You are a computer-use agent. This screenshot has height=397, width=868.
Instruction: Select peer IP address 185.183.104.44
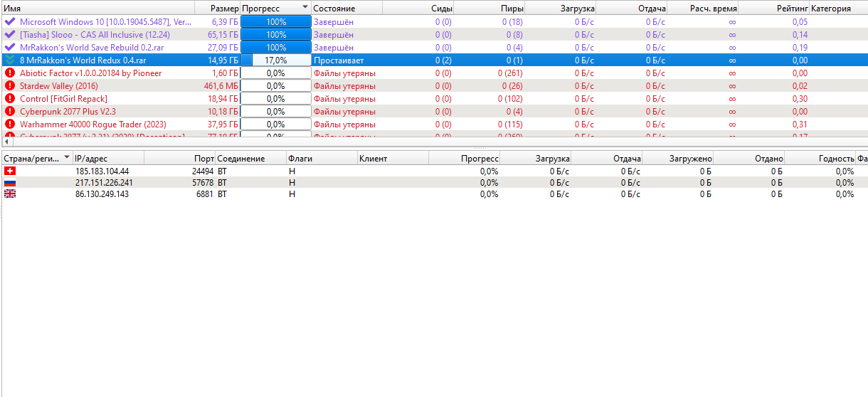102,171
